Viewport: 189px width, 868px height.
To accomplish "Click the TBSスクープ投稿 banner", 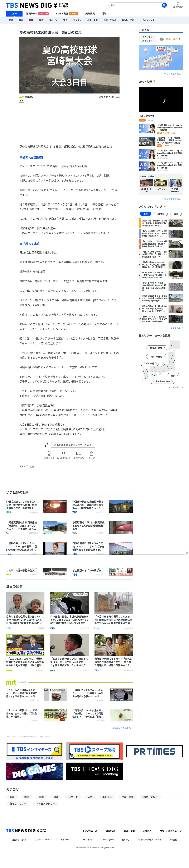I will (x=94, y=751).
